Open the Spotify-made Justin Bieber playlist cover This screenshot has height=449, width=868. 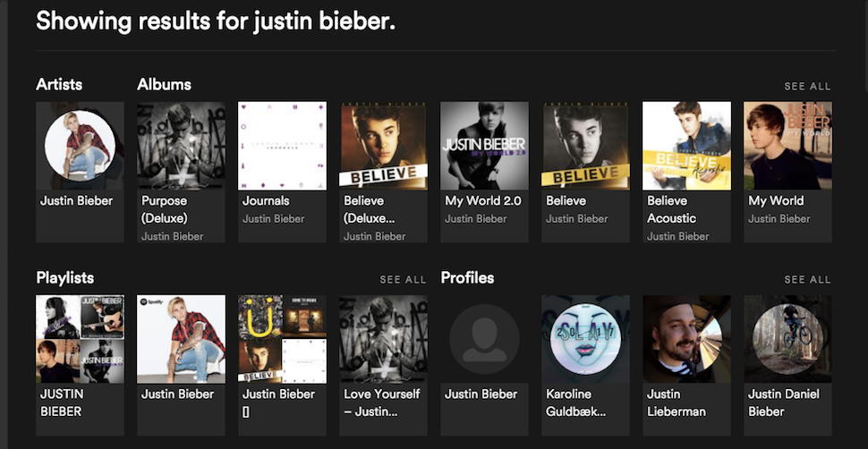(x=181, y=339)
